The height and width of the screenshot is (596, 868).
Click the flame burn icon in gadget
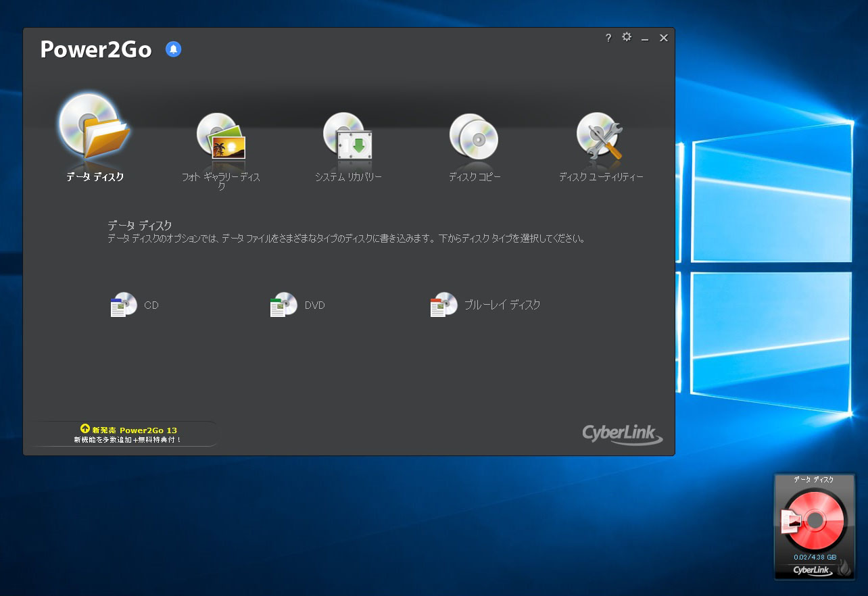[845, 568]
